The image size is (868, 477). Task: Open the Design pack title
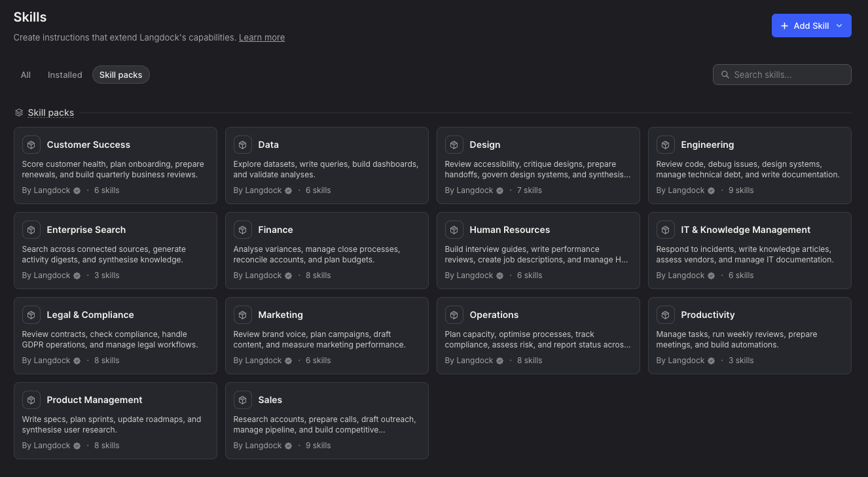[x=485, y=145]
